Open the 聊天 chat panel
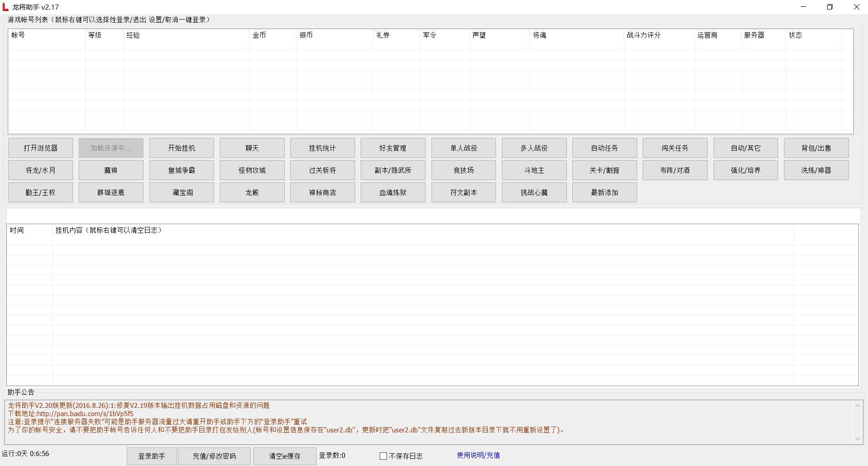The image size is (868, 466). pos(252,148)
